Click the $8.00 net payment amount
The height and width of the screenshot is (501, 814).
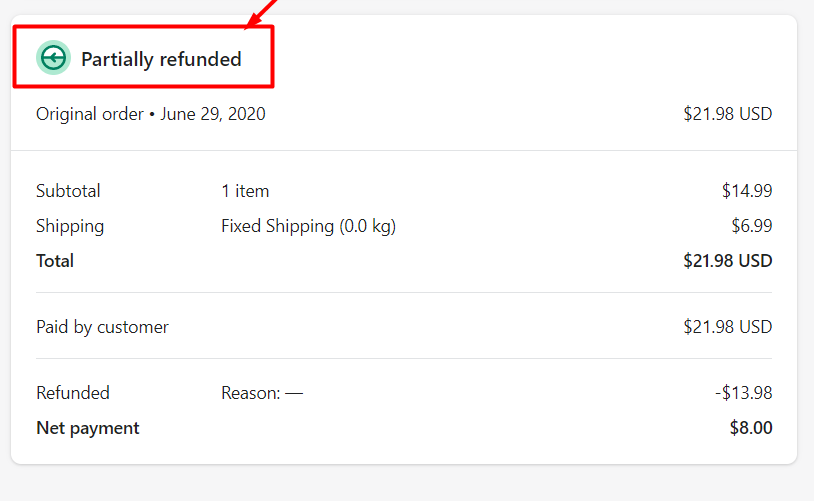tap(751, 428)
